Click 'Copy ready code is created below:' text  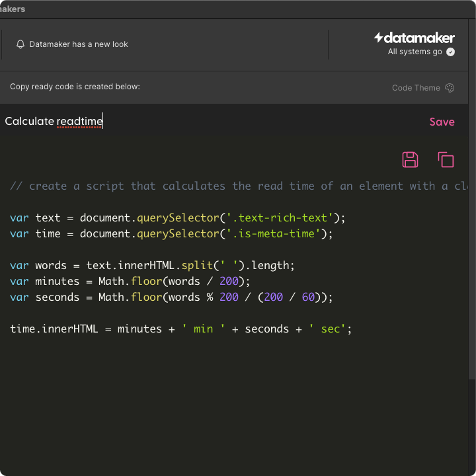click(x=75, y=87)
